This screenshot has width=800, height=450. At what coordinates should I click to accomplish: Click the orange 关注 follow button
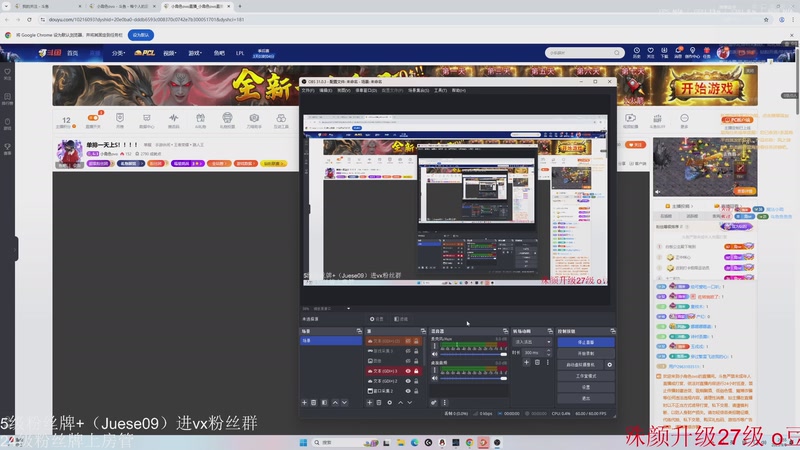pos(635,145)
